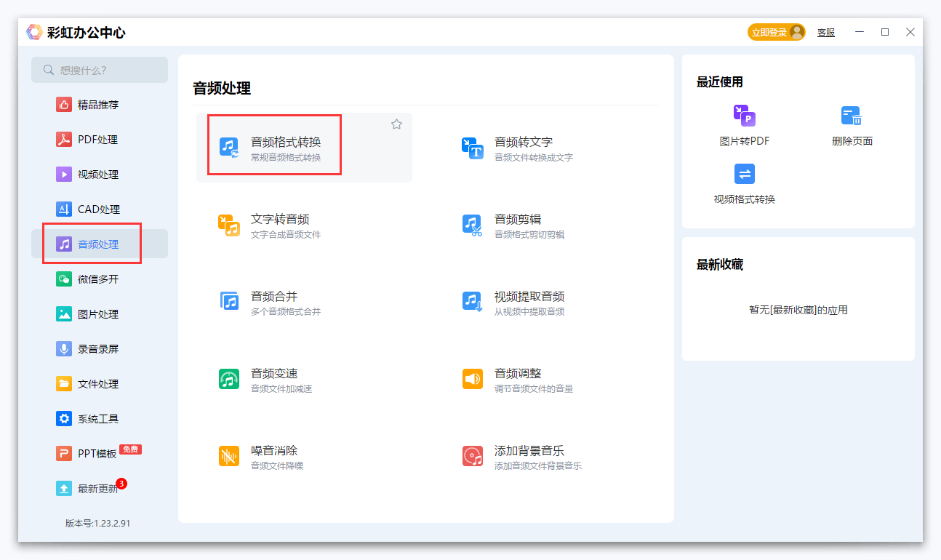Click the 视频处理 play icon
The width and height of the screenshot is (941, 560).
(64, 174)
